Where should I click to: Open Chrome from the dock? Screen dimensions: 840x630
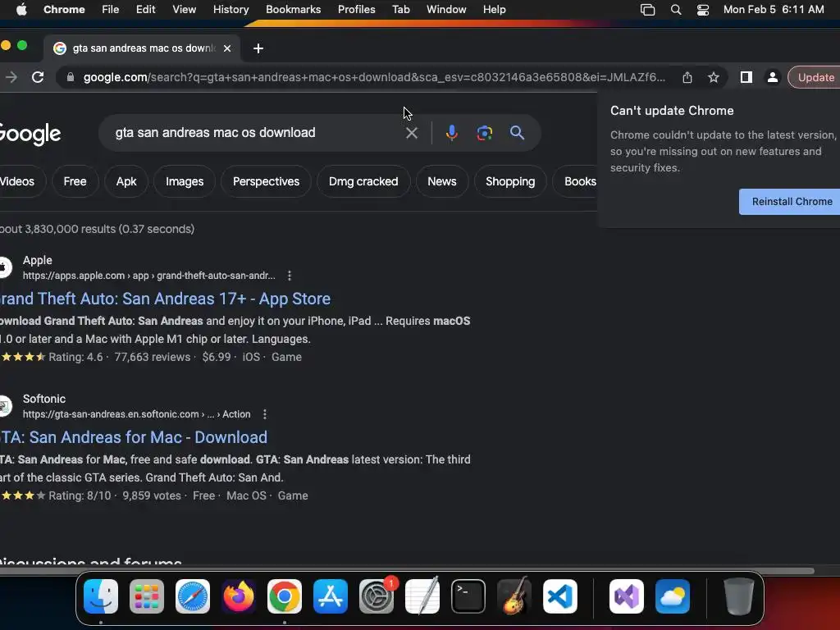(285, 596)
